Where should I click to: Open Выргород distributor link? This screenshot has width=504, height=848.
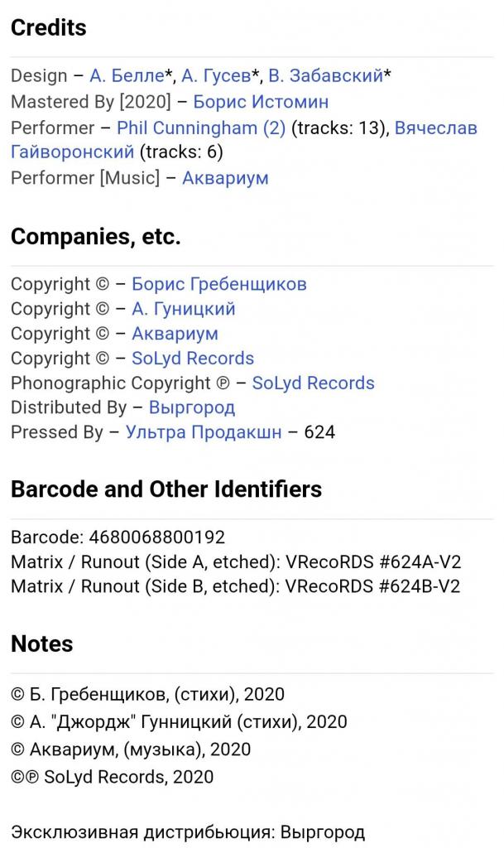192,407
